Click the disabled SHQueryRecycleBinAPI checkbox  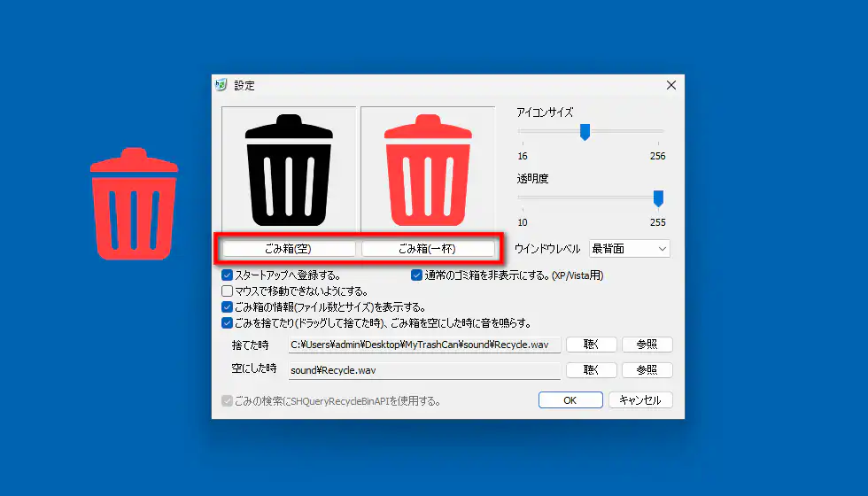point(227,400)
